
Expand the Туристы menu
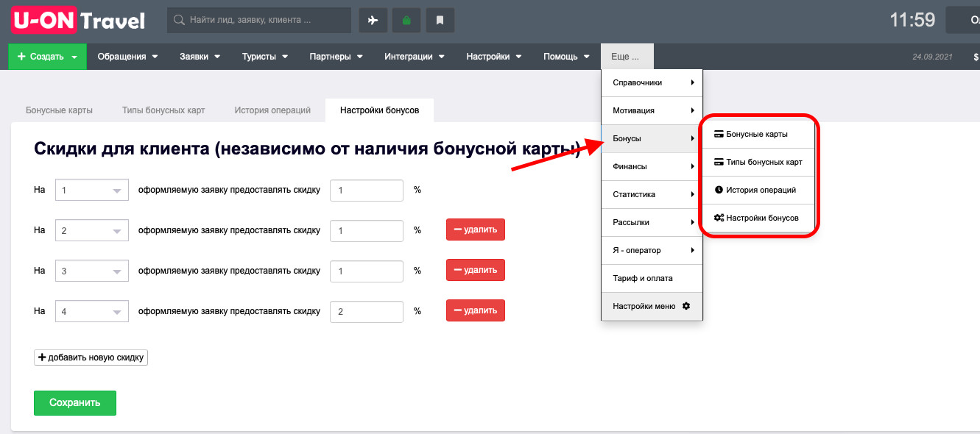tap(264, 57)
